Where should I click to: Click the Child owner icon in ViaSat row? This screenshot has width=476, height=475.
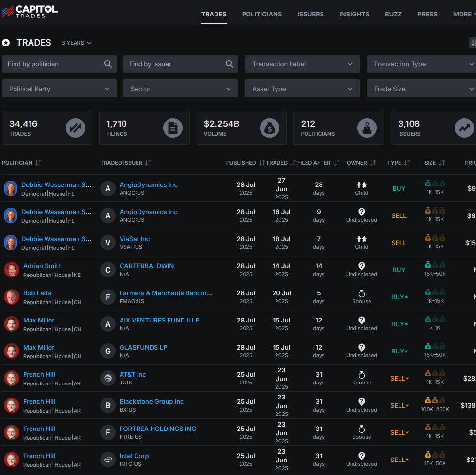click(362, 239)
